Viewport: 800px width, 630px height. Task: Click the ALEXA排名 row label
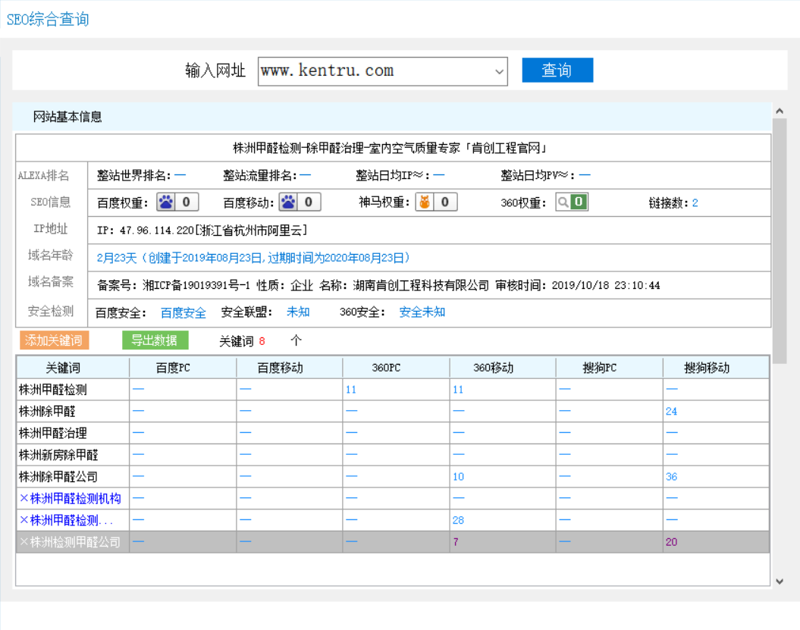(43, 176)
